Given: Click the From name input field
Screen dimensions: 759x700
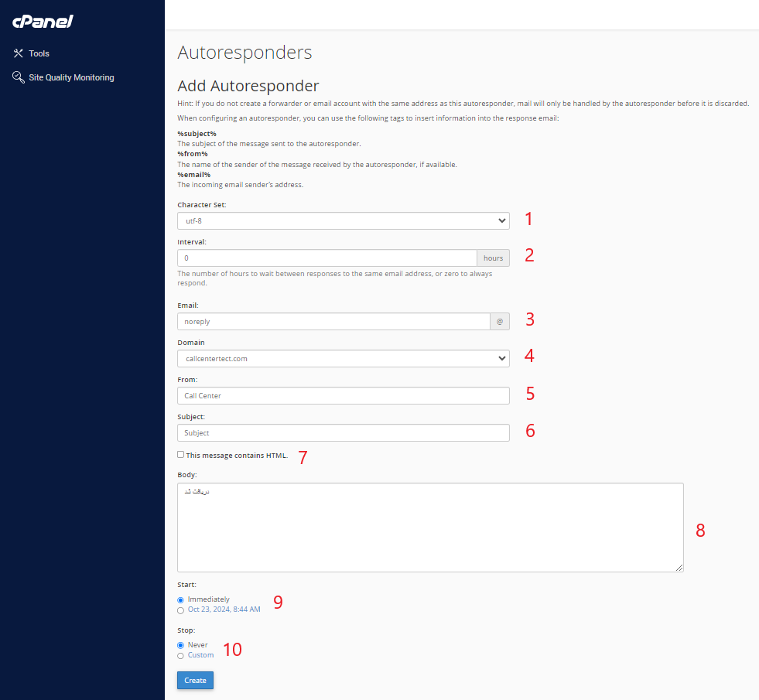Looking at the screenshot, I should pyautogui.click(x=343, y=395).
